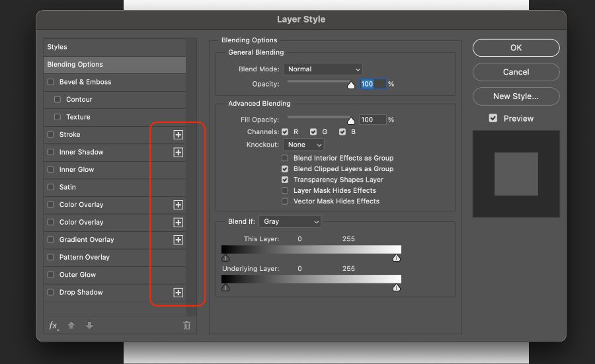
Task: Open the Blend Mode dropdown set to Normal
Action: tap(323, 69)
